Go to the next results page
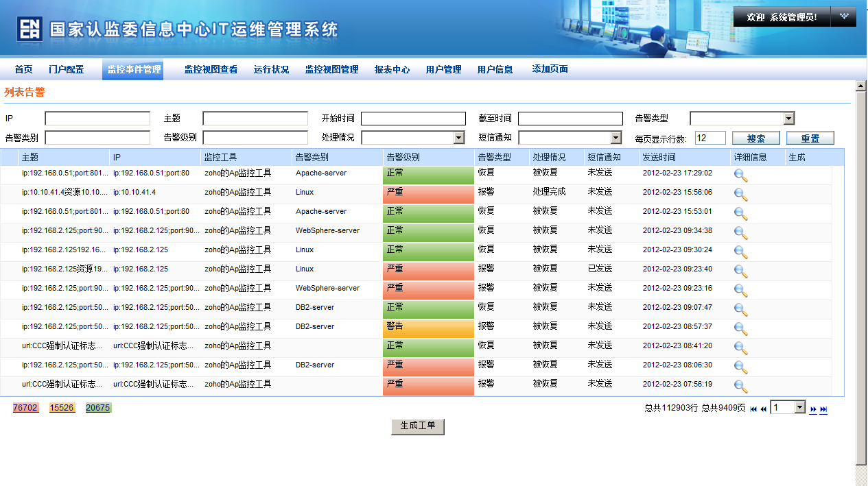 pos(813,409)
